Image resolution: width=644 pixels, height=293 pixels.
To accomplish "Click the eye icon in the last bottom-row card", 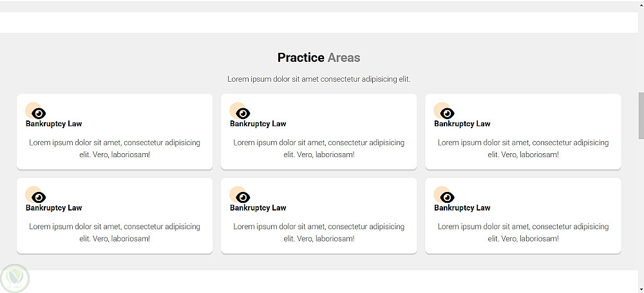I will [x=447, y=197].
